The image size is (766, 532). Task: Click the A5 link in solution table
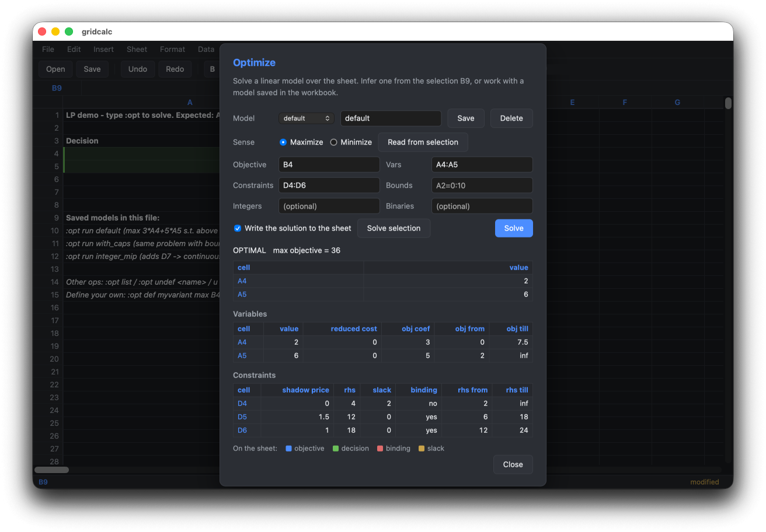point(242,295)
